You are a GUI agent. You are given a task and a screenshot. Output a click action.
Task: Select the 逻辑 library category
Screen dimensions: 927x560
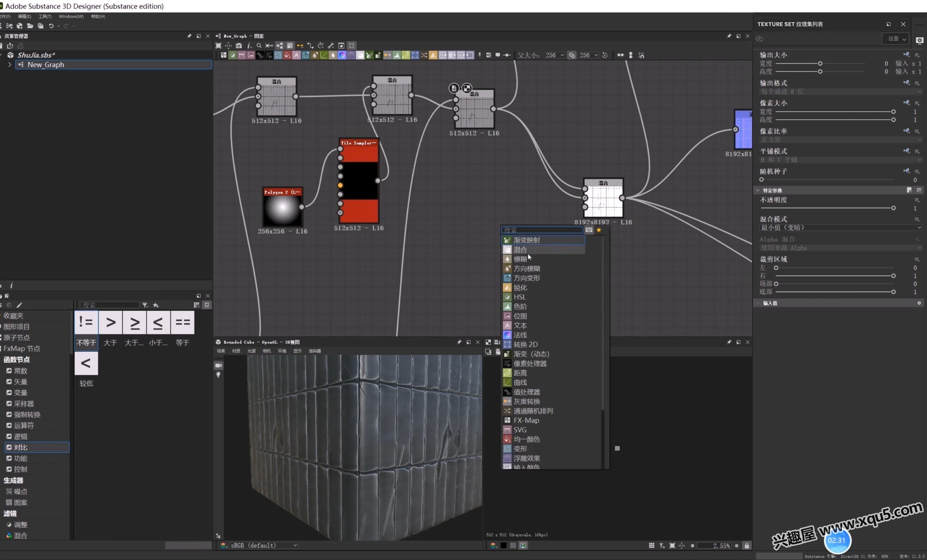[x=20, y=436]
